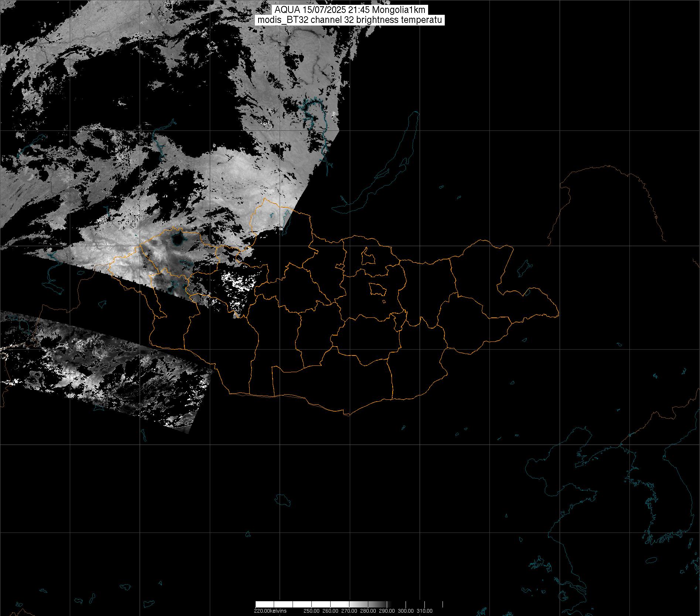Click the 280.00 tick label on colorbar
The image size is (700, 616).
(368, 611)
